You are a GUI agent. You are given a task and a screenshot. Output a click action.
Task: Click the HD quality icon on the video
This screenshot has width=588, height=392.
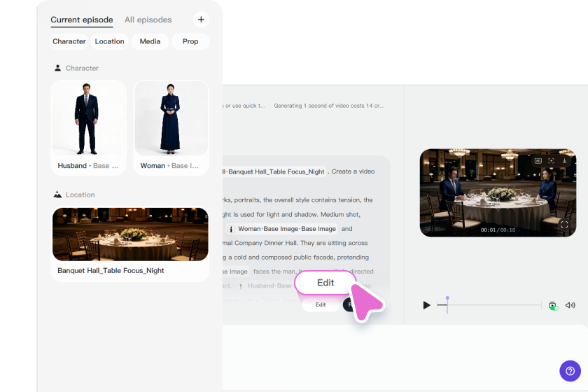pos(538,161)
